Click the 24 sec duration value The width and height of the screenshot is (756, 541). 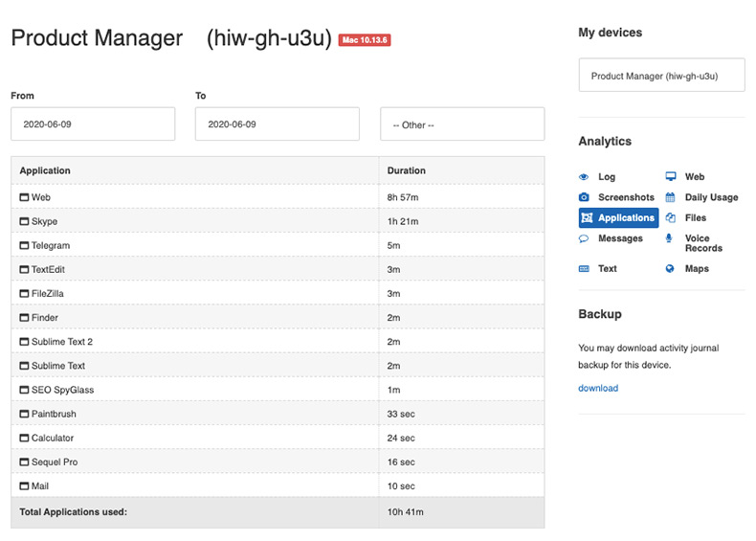tap(401, 439)
